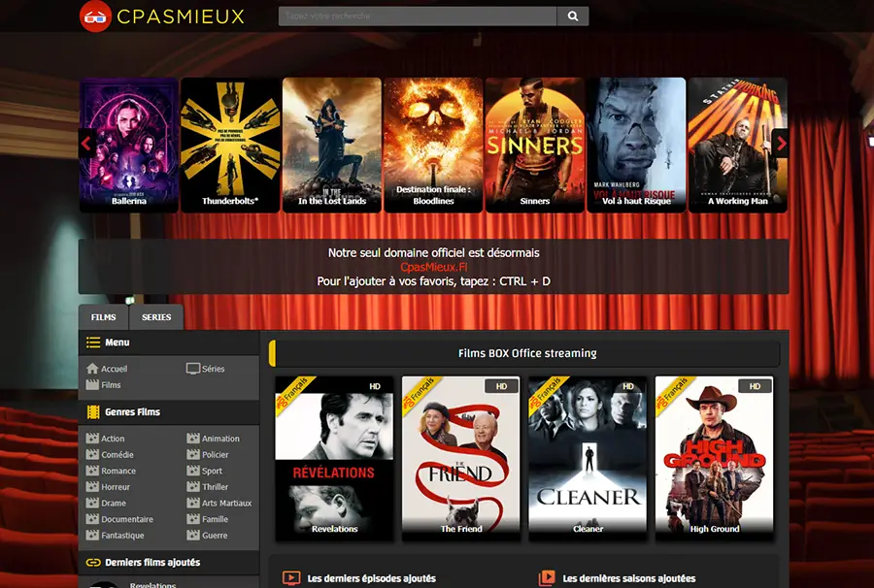Screen dimensions: 874x588
Task: Open the High Ground movie card
Action: [714, 458]
